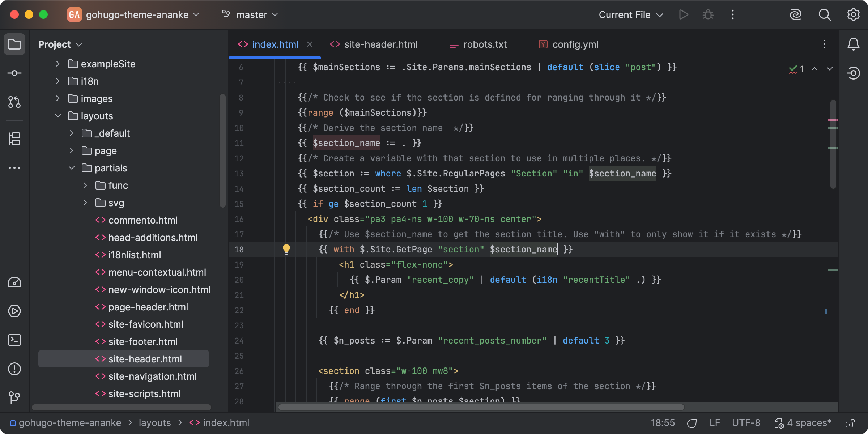Viewport: 868px width, 434px height.
Task: Change UTF-8 file encoding
Action: (746, 423)
